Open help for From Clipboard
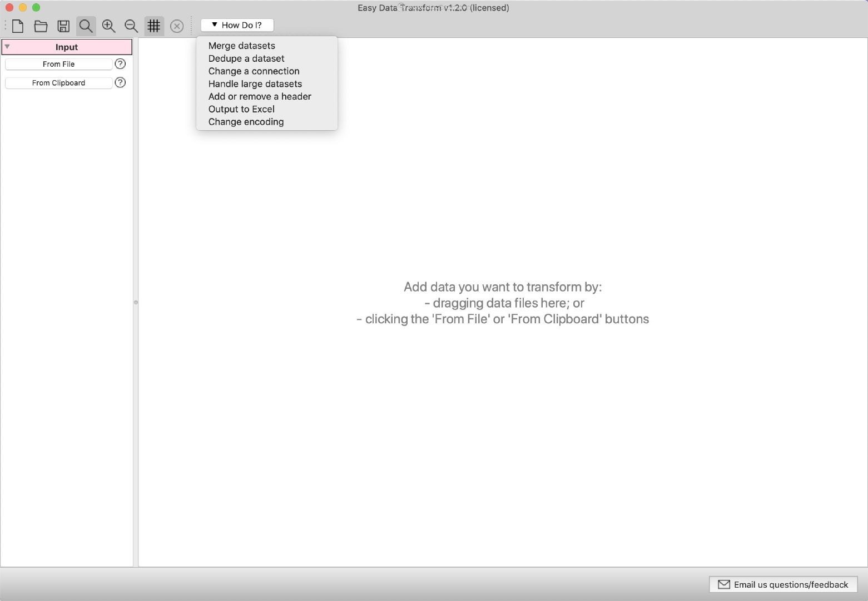 (x=120, y=83)
